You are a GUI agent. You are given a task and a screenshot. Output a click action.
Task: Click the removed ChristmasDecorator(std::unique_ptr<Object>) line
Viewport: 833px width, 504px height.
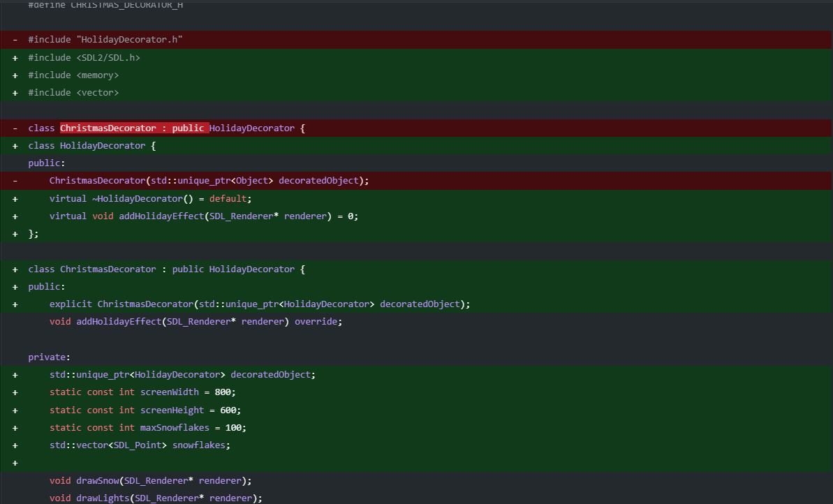209,181
